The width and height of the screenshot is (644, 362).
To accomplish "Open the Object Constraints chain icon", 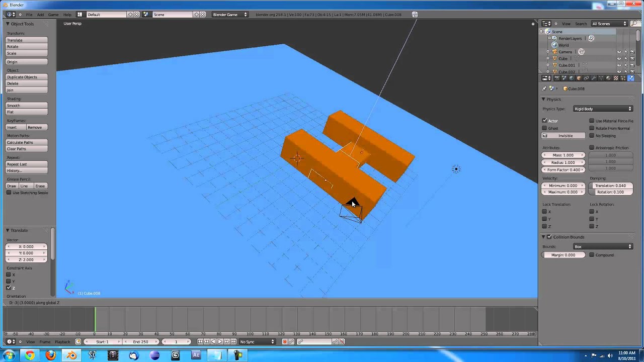I will (x=586, y=78).
